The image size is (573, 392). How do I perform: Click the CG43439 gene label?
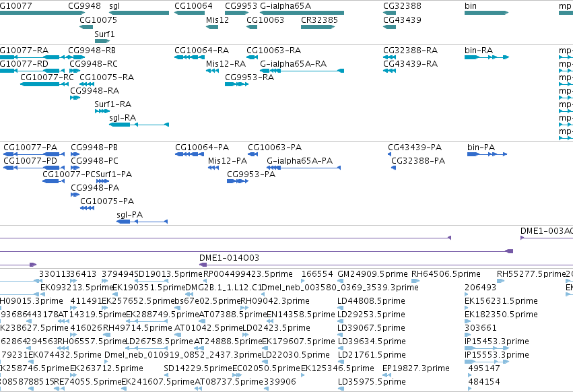(x=402, y=20)
